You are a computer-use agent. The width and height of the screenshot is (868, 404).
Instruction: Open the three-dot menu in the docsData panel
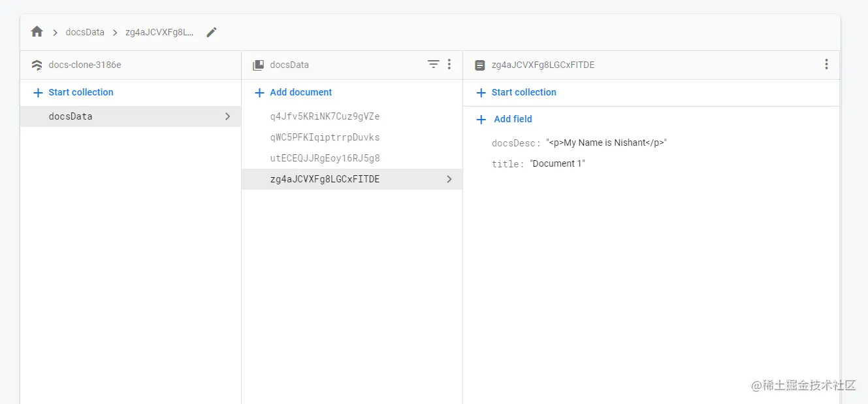pos(449,64)
